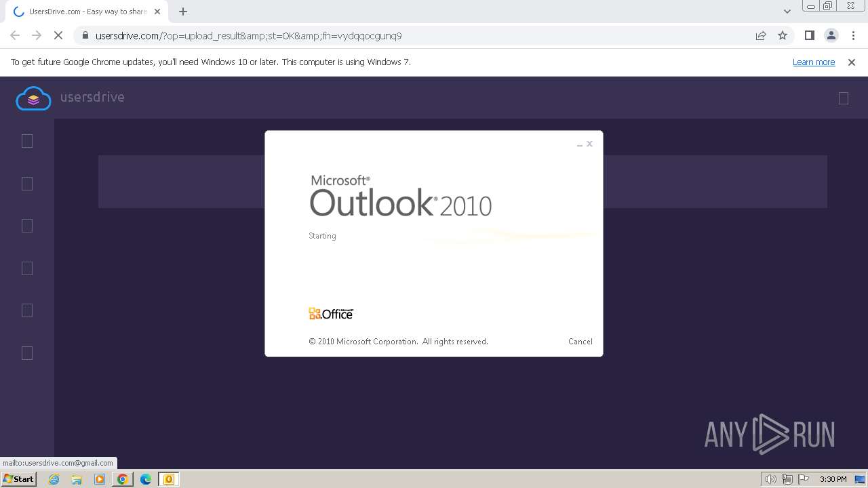Bookmark this page with star icon

click(x=783, y=36)
